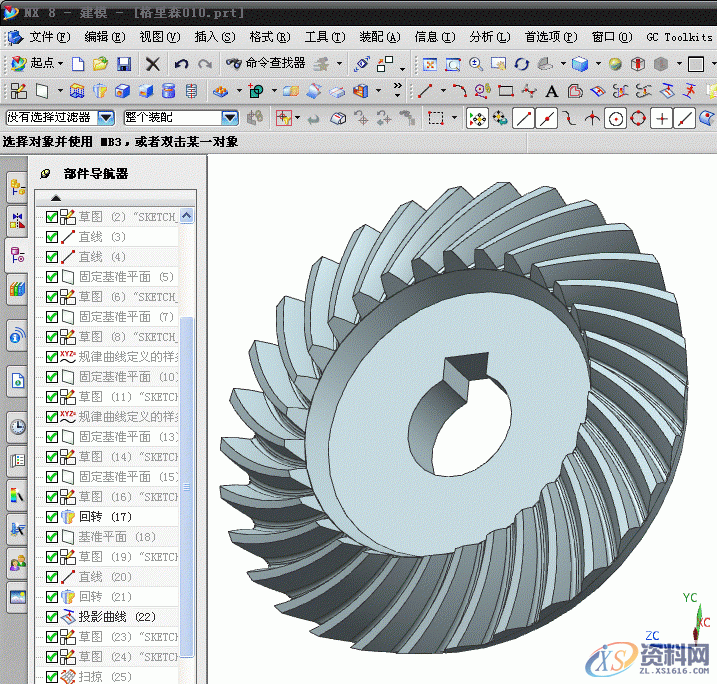
Task: Click the Open folder icon
Action: pyautogui.click(x=101, y=64)
